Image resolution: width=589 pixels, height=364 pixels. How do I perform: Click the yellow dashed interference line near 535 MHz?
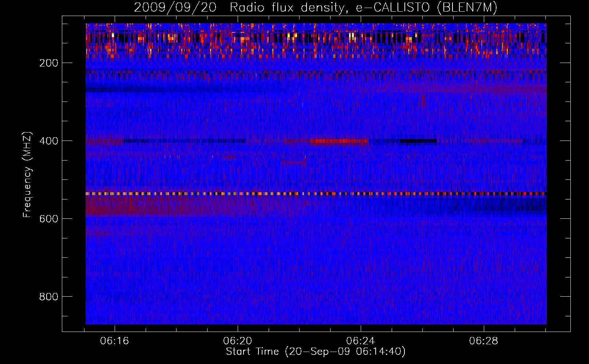click(x=316, y=194)
